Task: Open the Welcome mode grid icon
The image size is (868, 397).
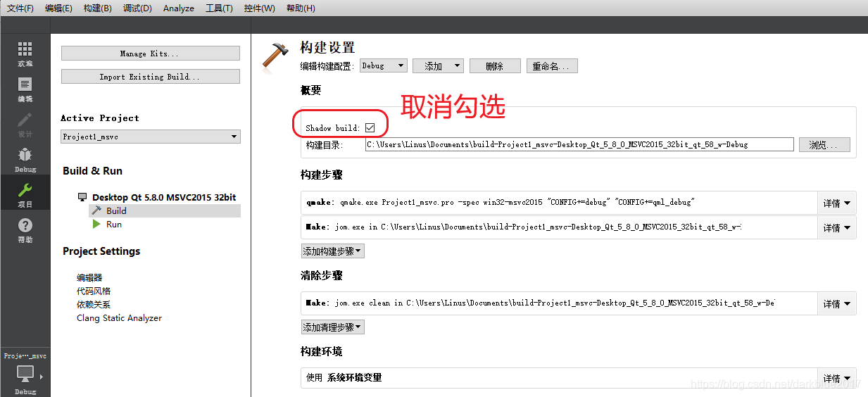Action: (25, 49)
